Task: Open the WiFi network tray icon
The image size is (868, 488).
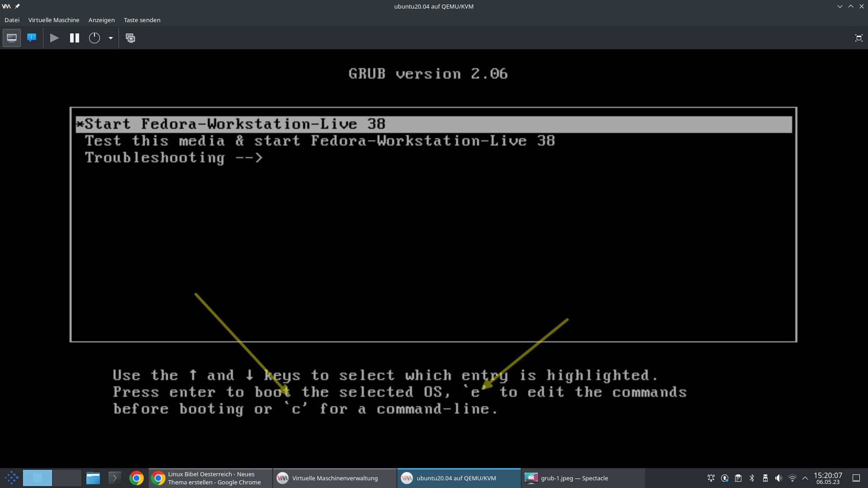Action: (x=792, y=478)
